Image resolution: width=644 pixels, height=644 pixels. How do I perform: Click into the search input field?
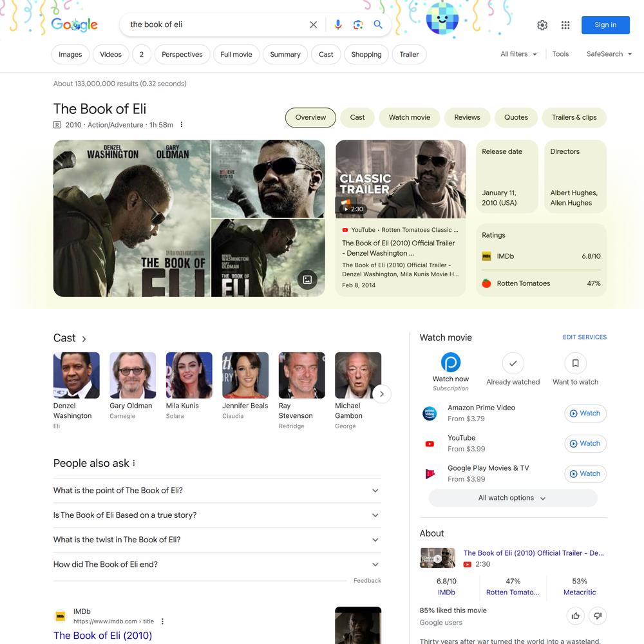pyautogui.click(x=216, y=24)
